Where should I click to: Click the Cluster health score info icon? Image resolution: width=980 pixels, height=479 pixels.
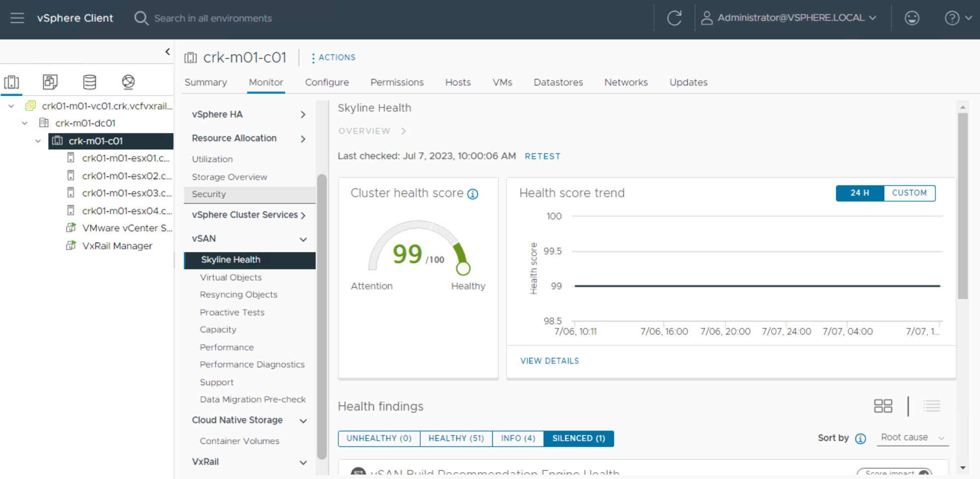[x=473, y=194]
